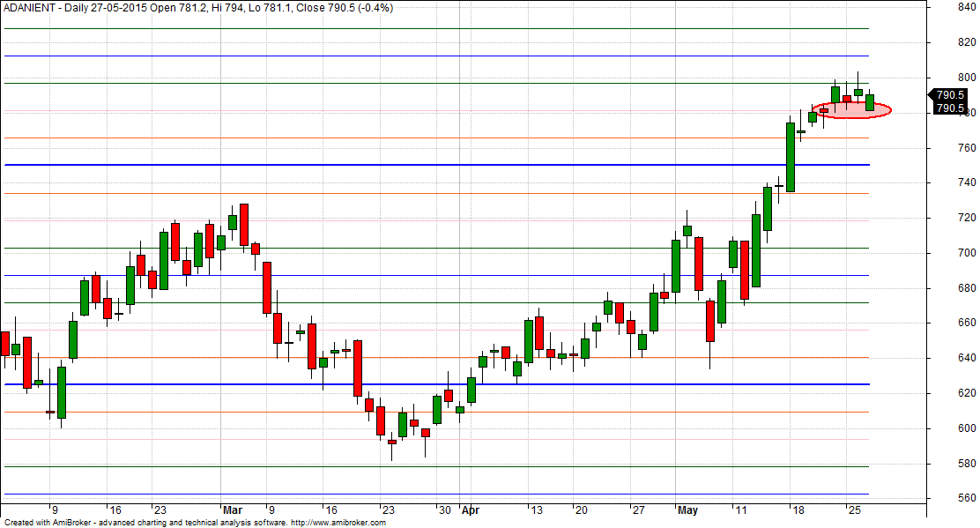Click the 'Mar' date axis label
Image resolution: width=980 pixels, height=528 pixels.
pos(232,510)
